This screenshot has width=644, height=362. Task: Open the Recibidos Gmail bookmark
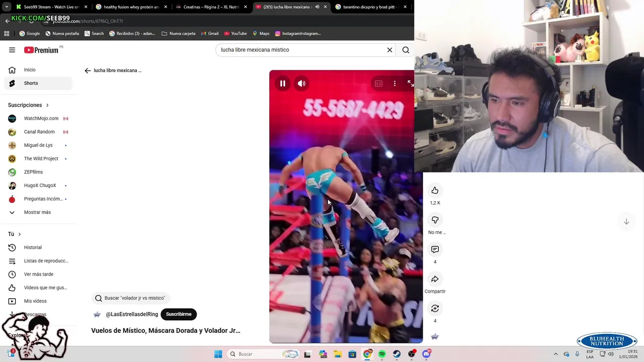coord(132,34)
